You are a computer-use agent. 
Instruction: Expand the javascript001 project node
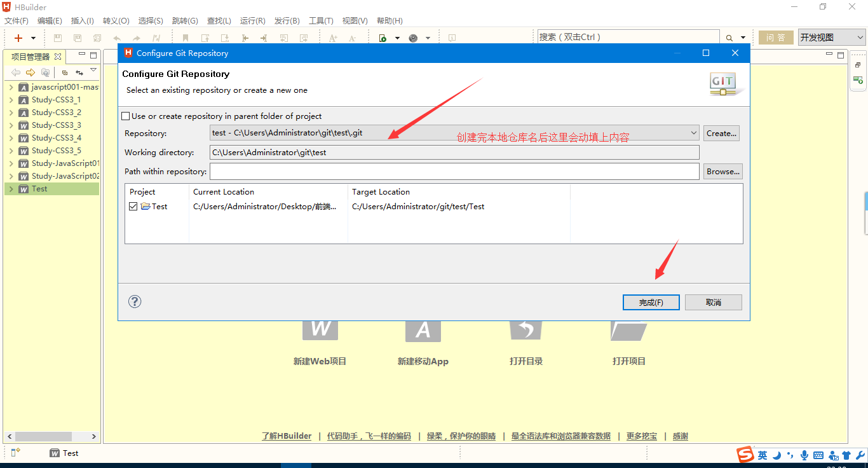coord(11,87)
